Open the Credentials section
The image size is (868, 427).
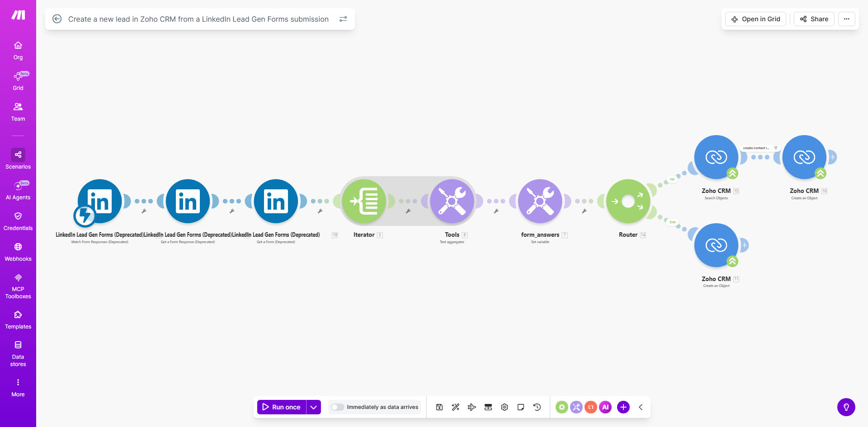pyautogui.click(x=18, y=221)
